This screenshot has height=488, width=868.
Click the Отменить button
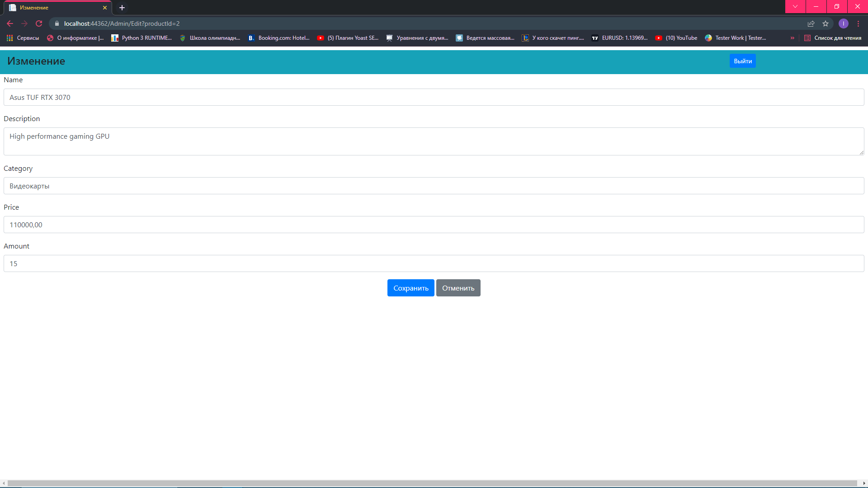pyautogui.click(x=458, y=288)
